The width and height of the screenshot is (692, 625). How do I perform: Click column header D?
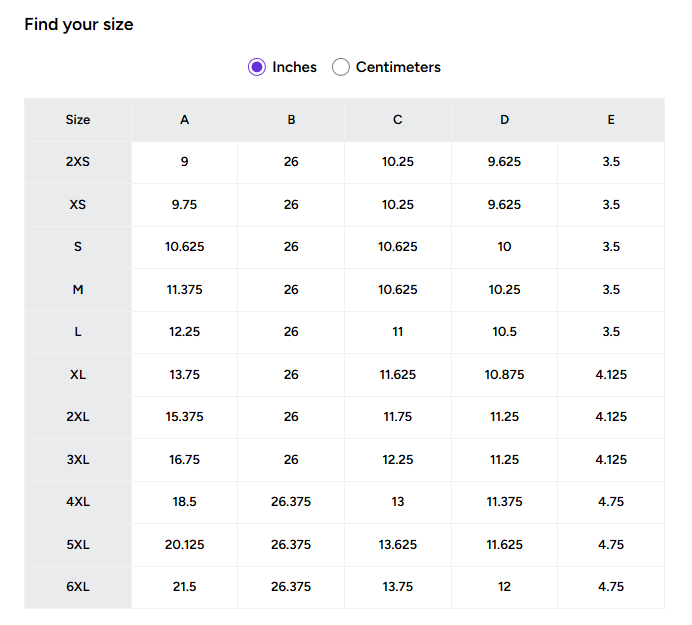pyautogui.click(x=504, y=120)
